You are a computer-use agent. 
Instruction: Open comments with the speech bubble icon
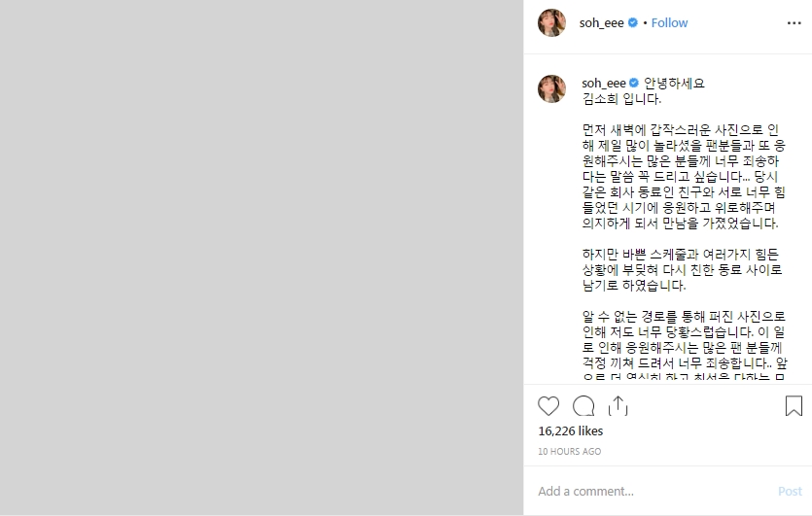click(583, 406)
